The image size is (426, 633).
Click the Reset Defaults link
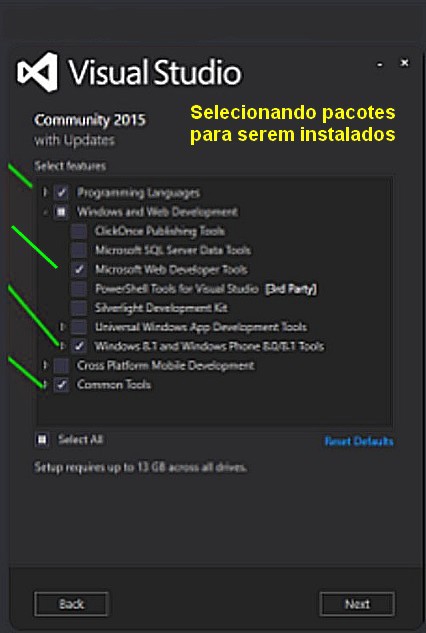pyautogui.click(x=359, y=441)
